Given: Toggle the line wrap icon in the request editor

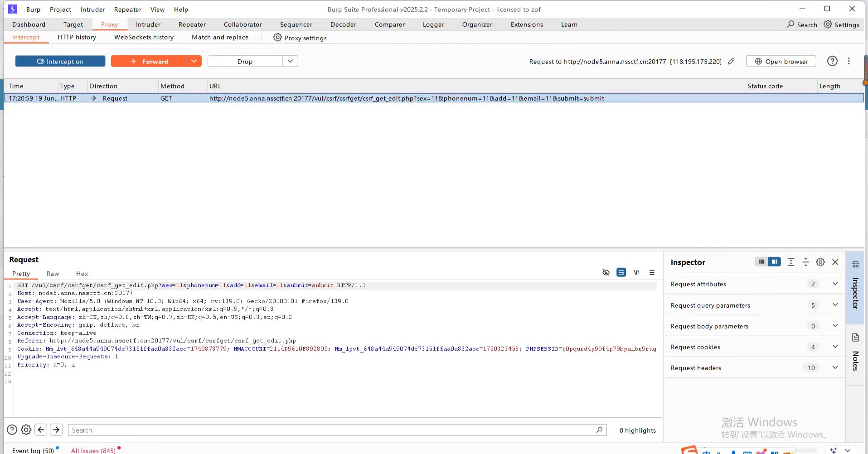Looking at the screenshot, I should (x=621, y=272).
